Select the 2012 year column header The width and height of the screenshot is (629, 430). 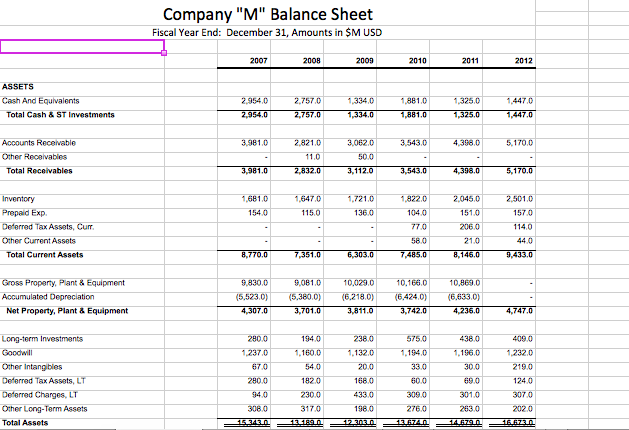pyautogui.click(x=520, y=60)
